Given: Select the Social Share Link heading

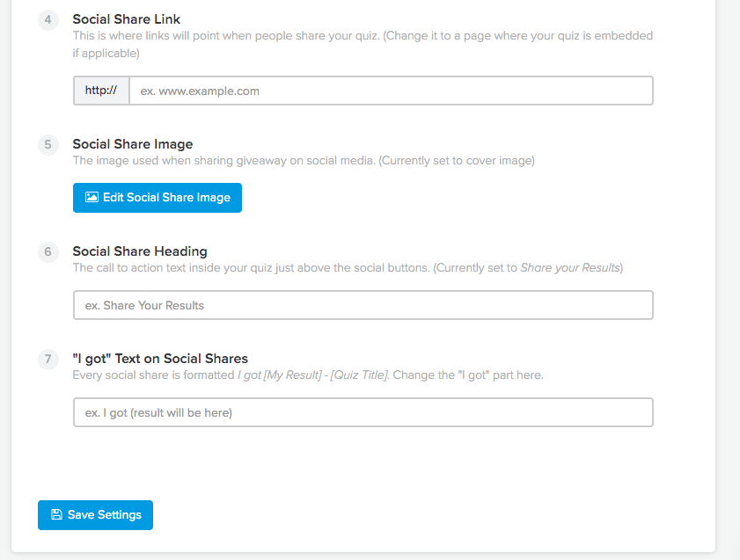Looking at the screenshot, I should [x=127, y=19].
